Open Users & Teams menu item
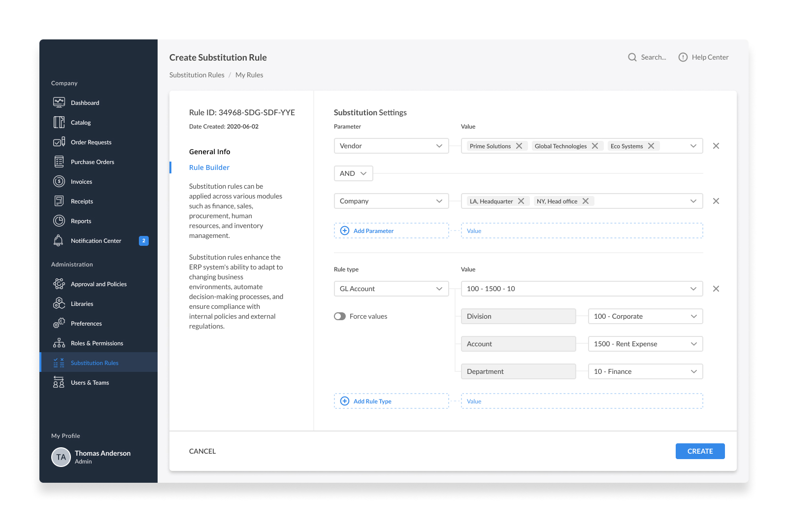 pos(98,382)
